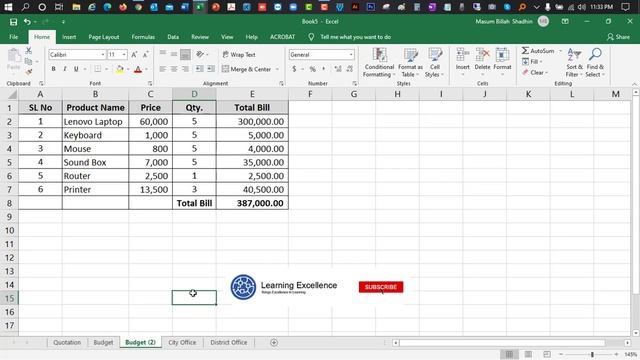Click the Save icon in title bar

click(x=13, y=22)
